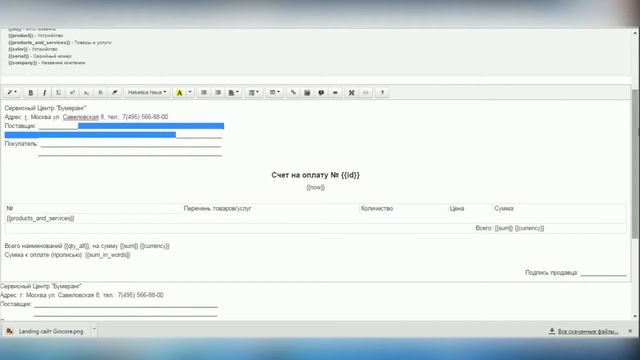640x360 pixels.
Task: Open the insert table dropdown
Action: 274,93
